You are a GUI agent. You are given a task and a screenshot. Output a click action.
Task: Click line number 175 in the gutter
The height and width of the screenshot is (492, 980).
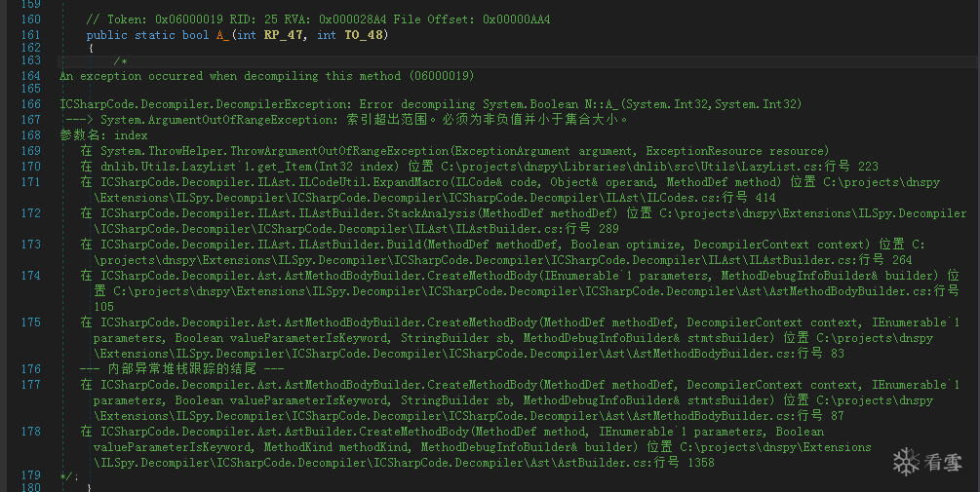click(30, 322)
